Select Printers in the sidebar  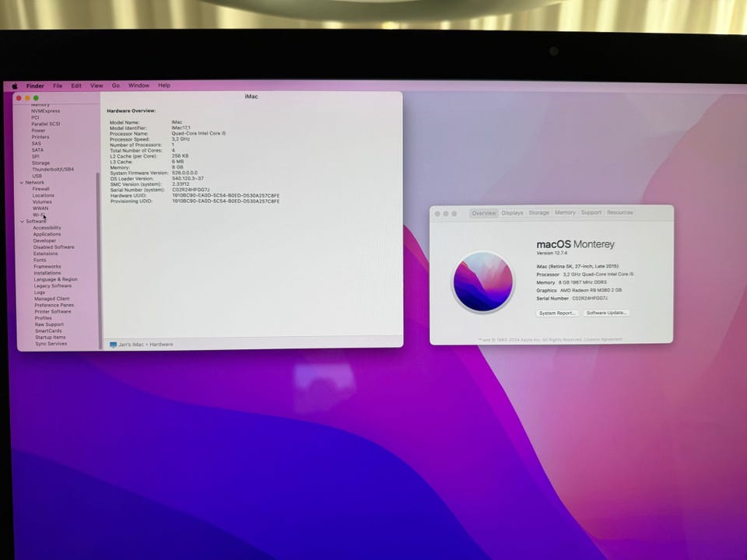point(40,137)
